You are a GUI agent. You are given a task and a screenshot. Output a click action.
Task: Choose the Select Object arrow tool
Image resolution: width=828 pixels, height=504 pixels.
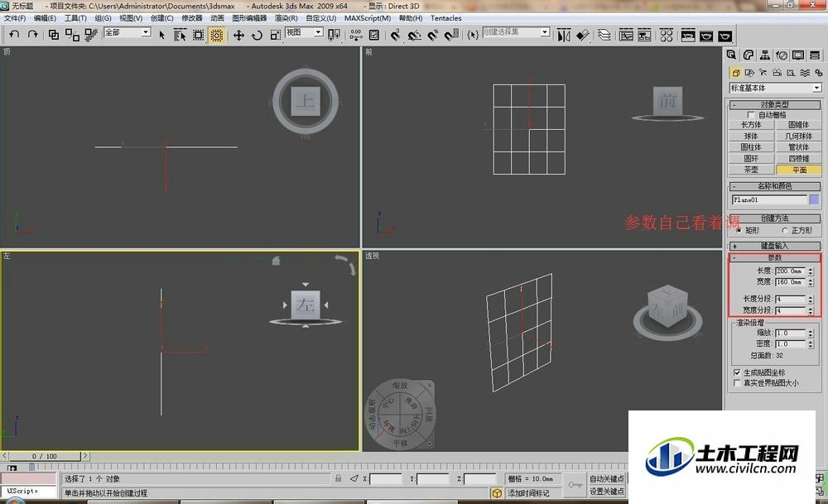click(161, 36)
